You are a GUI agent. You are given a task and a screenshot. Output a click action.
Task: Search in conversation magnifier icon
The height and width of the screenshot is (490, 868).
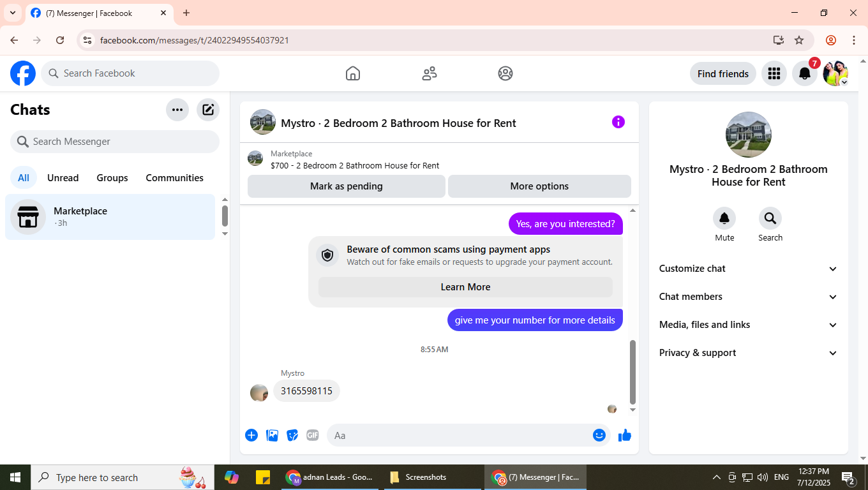[x=770, y=218]
